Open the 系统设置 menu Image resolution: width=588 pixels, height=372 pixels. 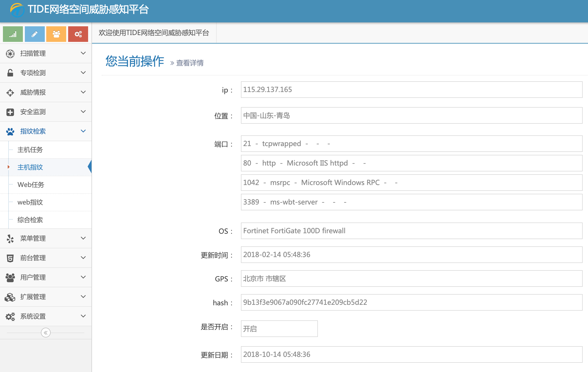33,316
